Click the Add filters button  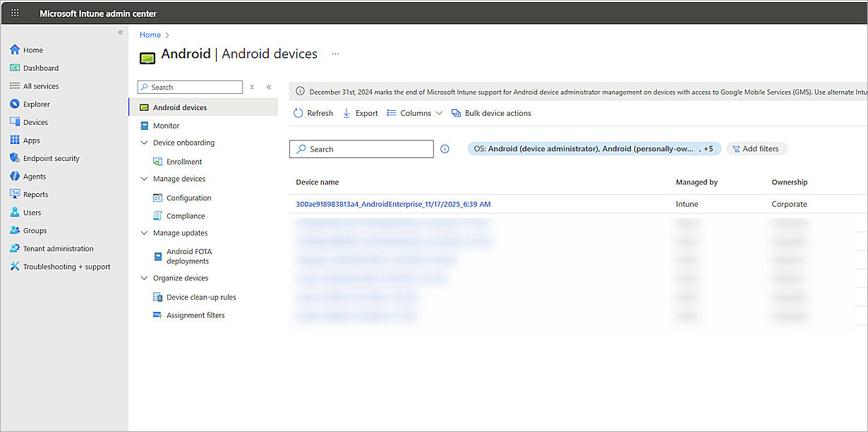point(757,149)
